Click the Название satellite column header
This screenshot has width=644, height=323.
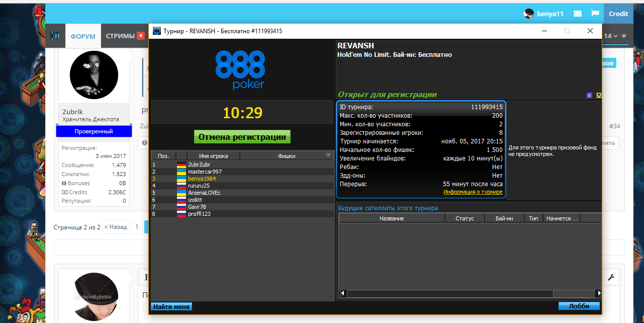click(x=392, y=218)
